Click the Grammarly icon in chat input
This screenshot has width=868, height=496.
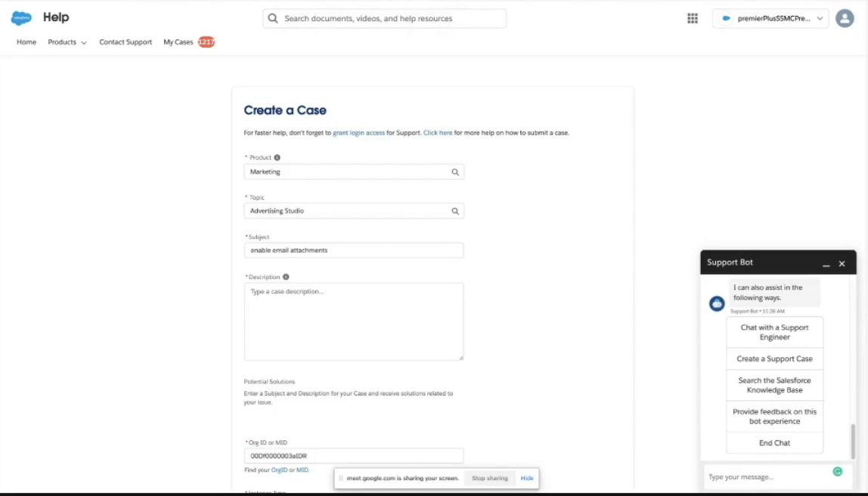pyautogui.click(x=838, y=472)
